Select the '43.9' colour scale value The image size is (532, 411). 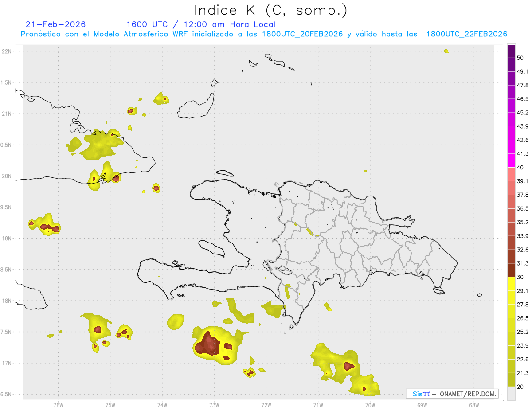pyautogui.click(x=523, y=126)
